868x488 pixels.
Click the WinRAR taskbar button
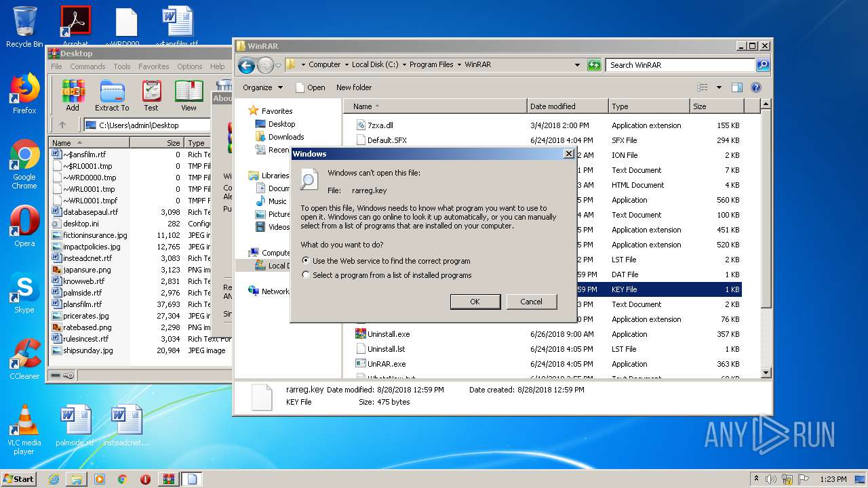[169, 479]
